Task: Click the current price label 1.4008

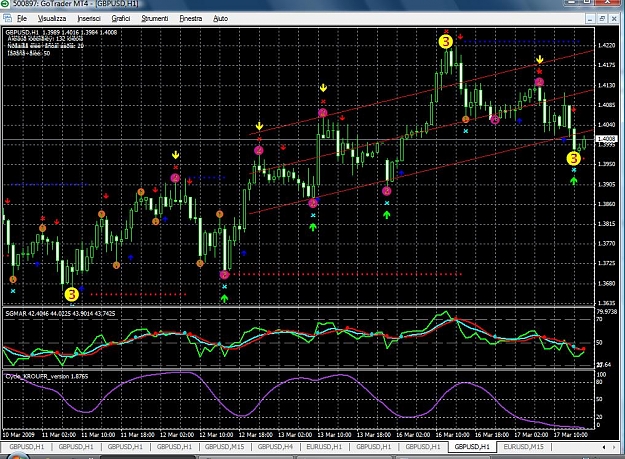Action: 606,139
